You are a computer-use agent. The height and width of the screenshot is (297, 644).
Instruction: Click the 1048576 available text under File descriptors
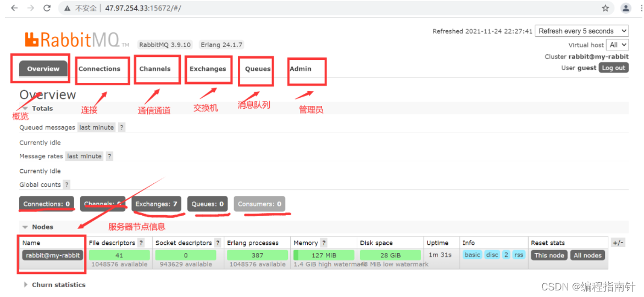point(119,264)
